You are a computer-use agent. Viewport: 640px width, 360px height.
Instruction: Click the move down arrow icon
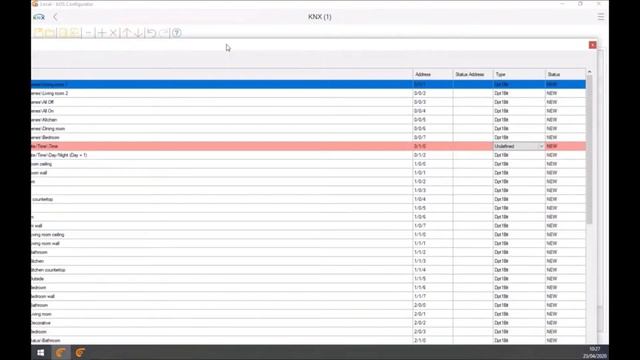tap(139, 33)
